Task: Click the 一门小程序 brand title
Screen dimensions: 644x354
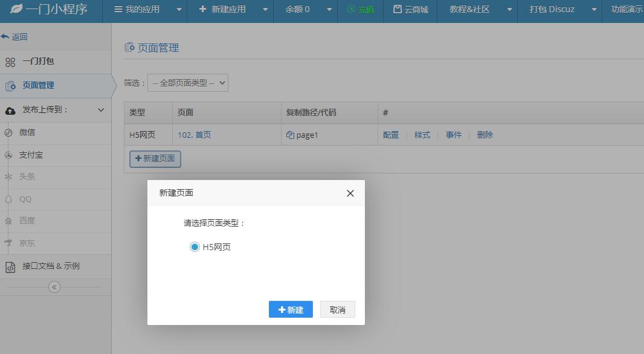Action: pos(57,9)
